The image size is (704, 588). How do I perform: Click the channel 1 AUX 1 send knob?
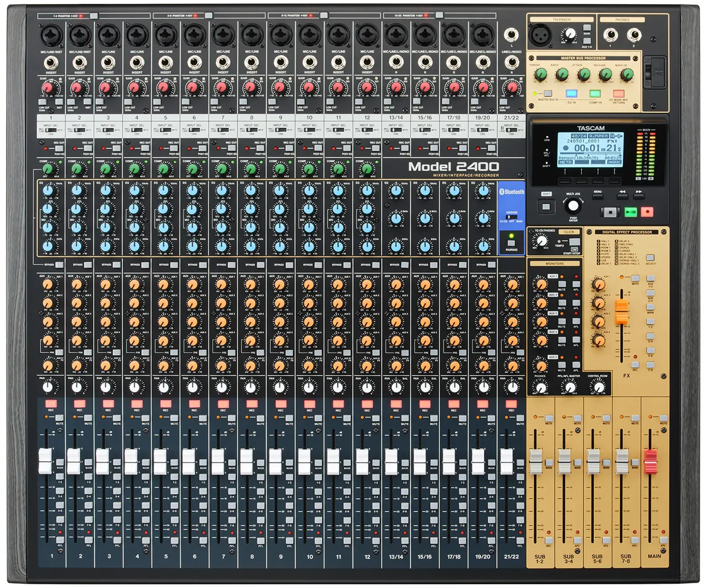(48, 284)
